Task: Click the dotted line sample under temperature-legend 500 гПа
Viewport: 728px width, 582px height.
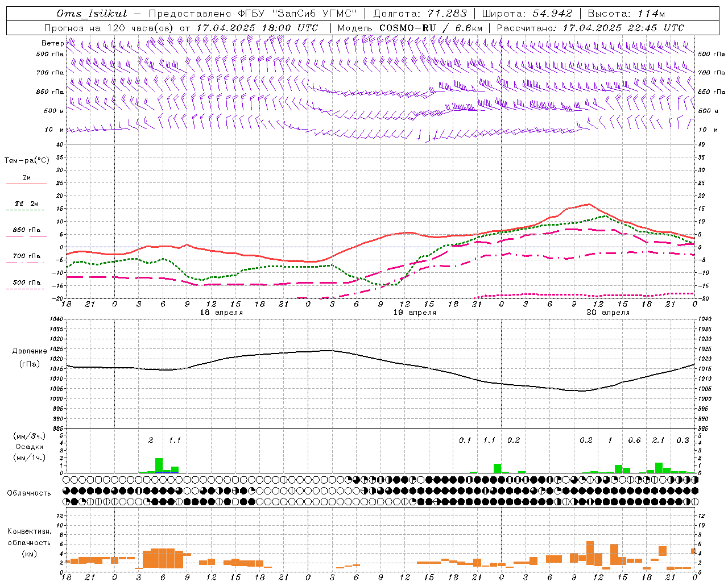Action: (x=26, y=289)
